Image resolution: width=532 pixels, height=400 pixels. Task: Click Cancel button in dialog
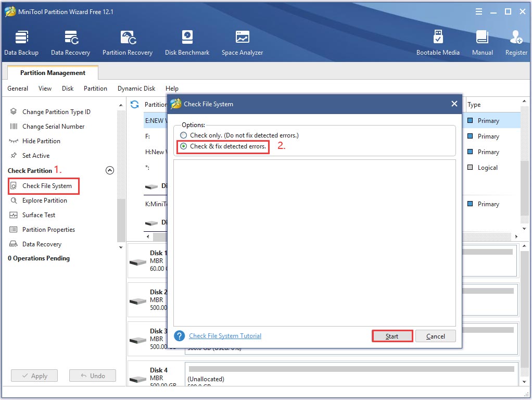pos(436,336)
